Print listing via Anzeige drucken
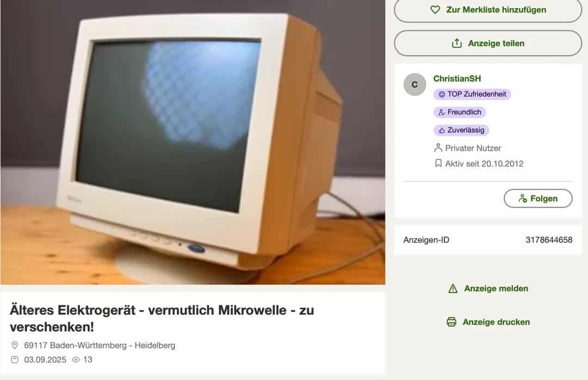The image size is (588, 380). (x=488, y=322)
